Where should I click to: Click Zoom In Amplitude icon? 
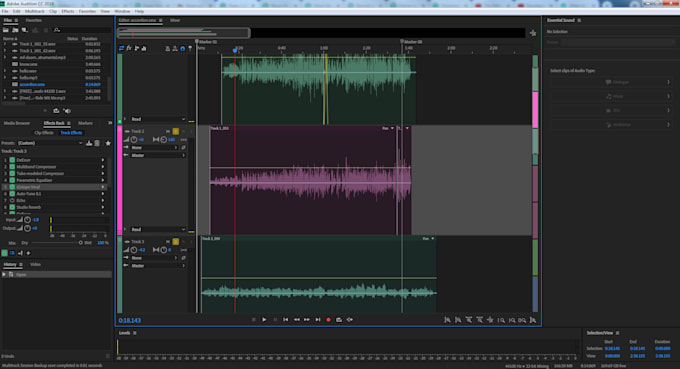[447, 320]
